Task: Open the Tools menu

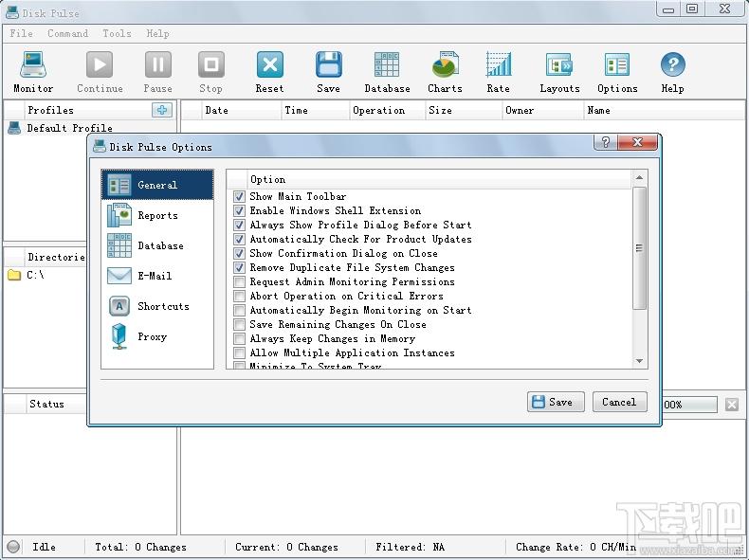Action: coord(117,33)
